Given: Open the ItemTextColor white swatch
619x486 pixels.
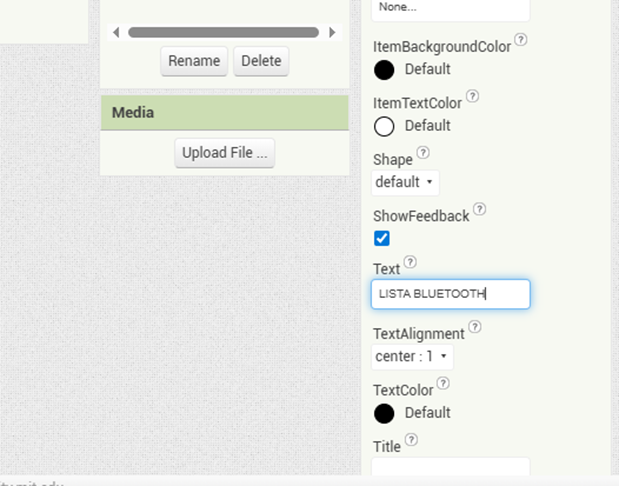Looking at the screenshot, I should [384, 126].
